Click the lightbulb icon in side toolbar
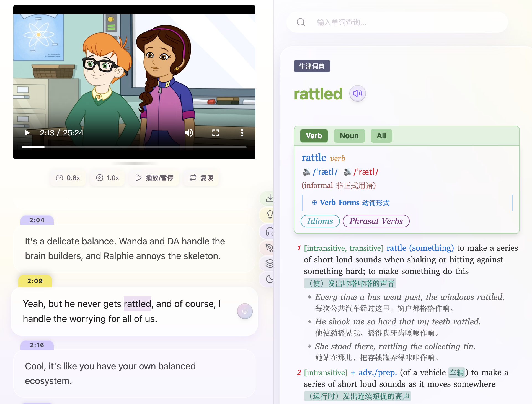 tap(270, 215)
